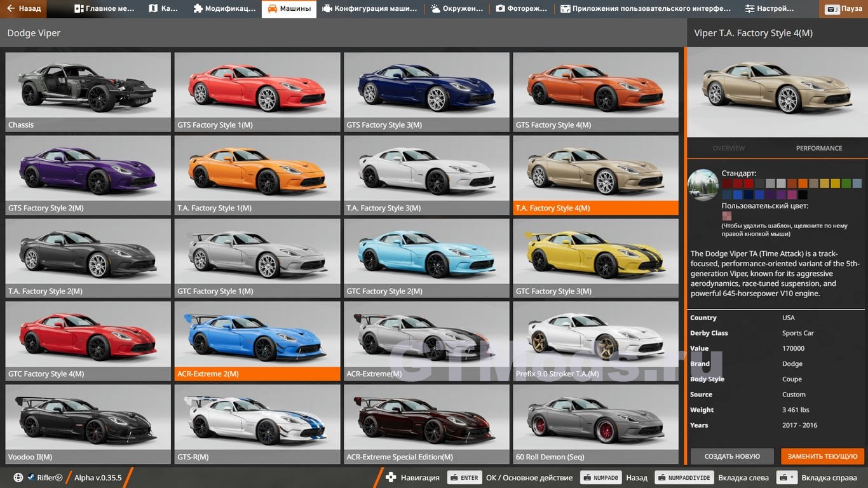Click the ENTER key hint icon

point(464,478)
